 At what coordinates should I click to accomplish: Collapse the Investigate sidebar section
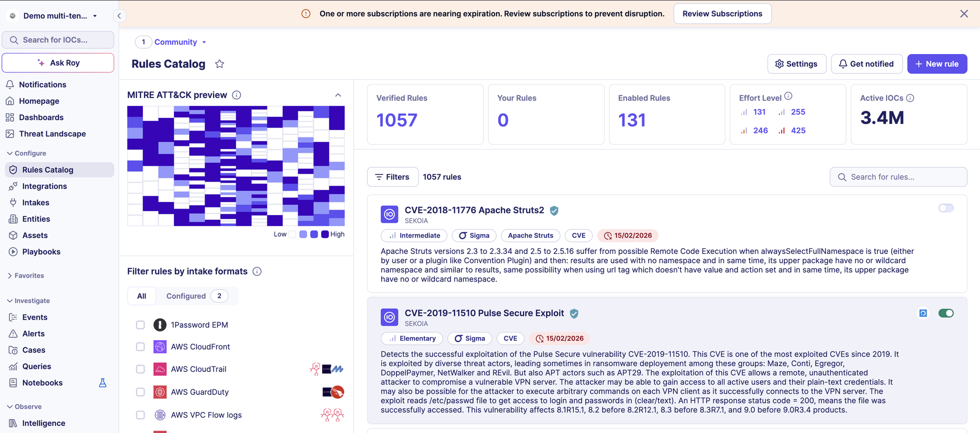tap(28, 301)
